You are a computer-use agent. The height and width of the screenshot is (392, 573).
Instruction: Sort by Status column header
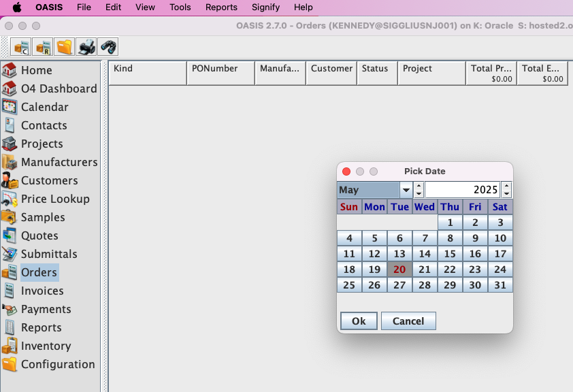(377, 73)
